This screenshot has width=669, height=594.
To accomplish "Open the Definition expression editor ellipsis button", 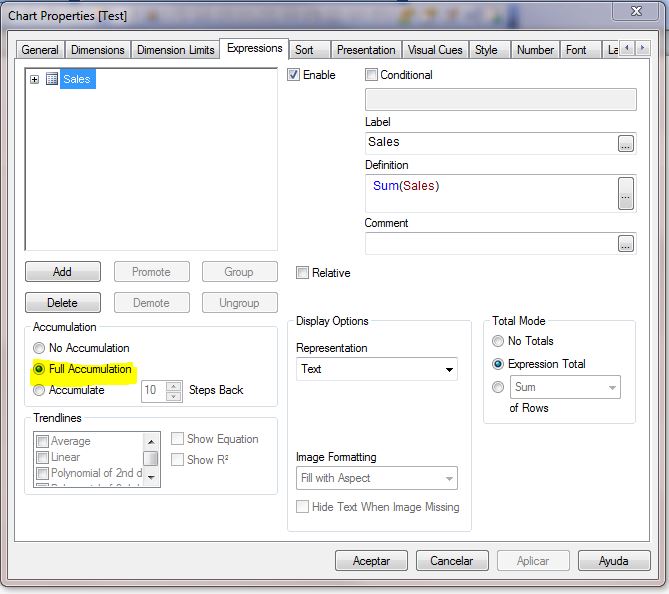I will (626, 193).
